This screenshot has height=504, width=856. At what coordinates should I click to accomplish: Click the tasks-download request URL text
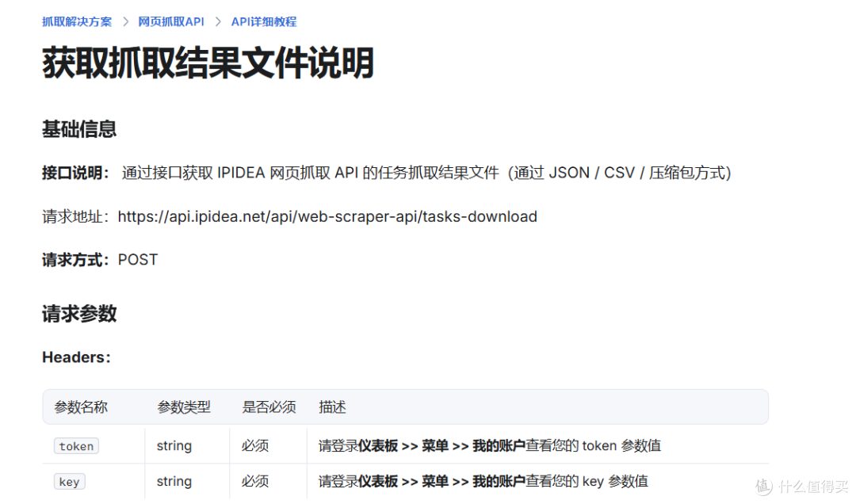coord(327,217)
